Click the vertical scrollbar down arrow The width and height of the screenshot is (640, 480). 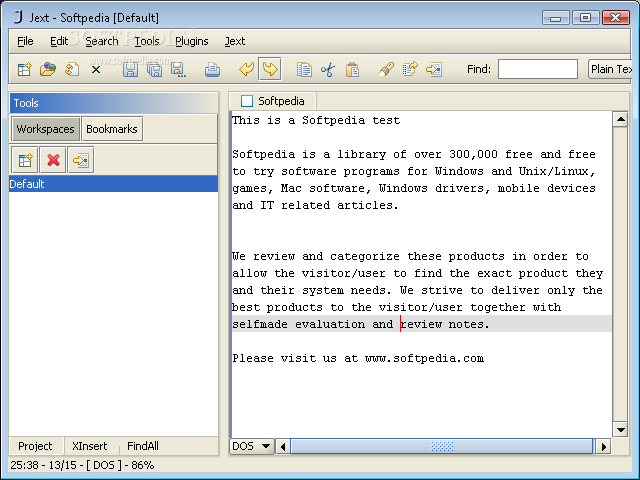click(x=621, y=429)
